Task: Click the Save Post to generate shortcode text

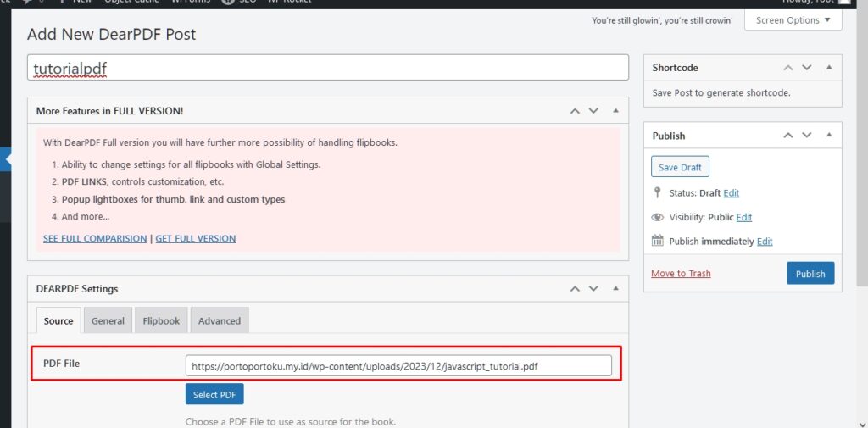Action: pyautogui.click(x=721, y=93)
